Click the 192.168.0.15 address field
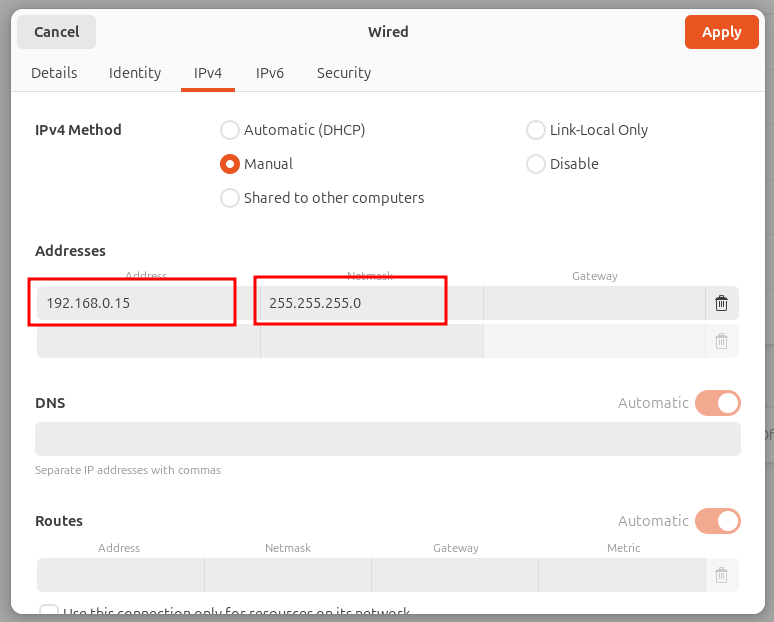The width and height of the screenshot is (774, 622). [x=149, y=303]
